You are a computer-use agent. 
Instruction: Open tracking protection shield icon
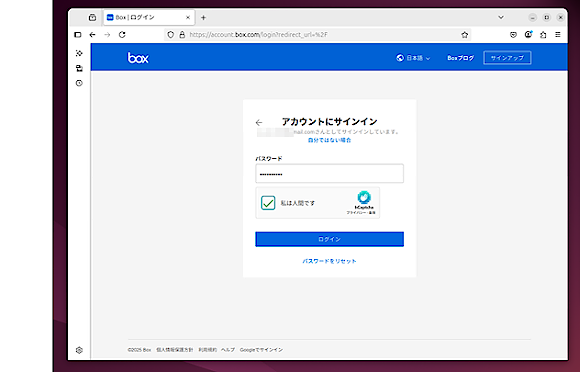coord(171,35)
